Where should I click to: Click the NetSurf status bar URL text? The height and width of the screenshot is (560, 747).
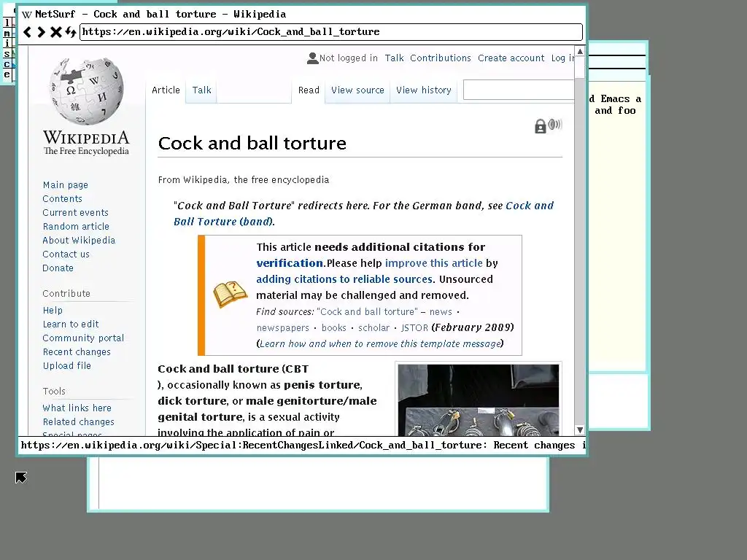click(x=302, y=446)
